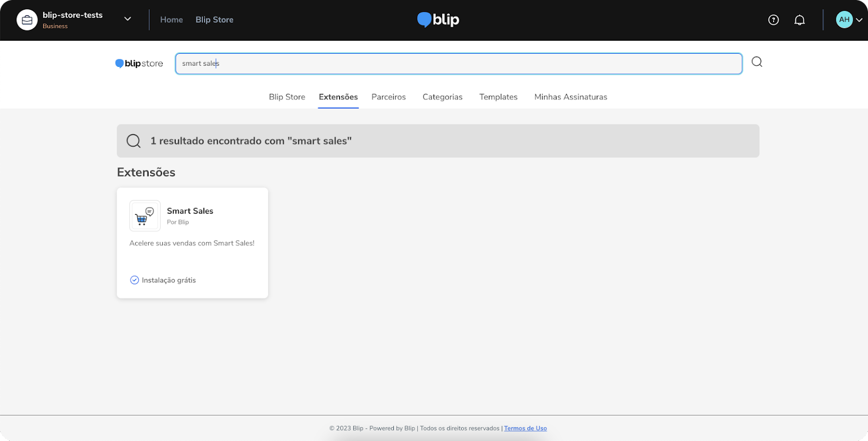This screenshot has width=868, height=441.
Task: Click the Blip logo in top bar
Action: (x=438, y=20)
